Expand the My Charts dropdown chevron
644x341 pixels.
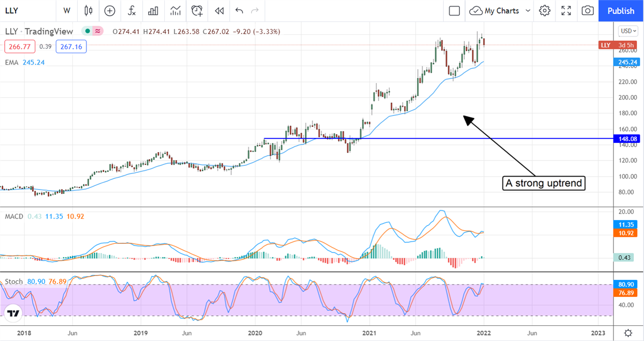click(528, 10)
